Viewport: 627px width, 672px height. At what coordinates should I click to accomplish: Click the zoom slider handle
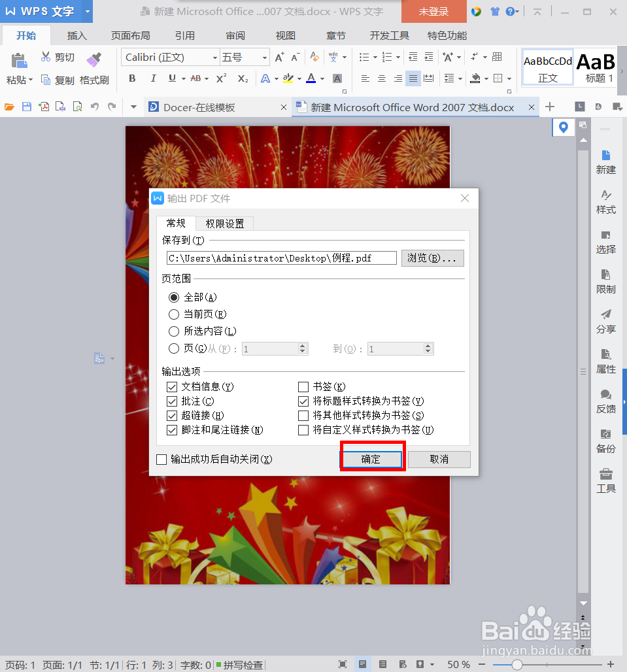(517, 665)
